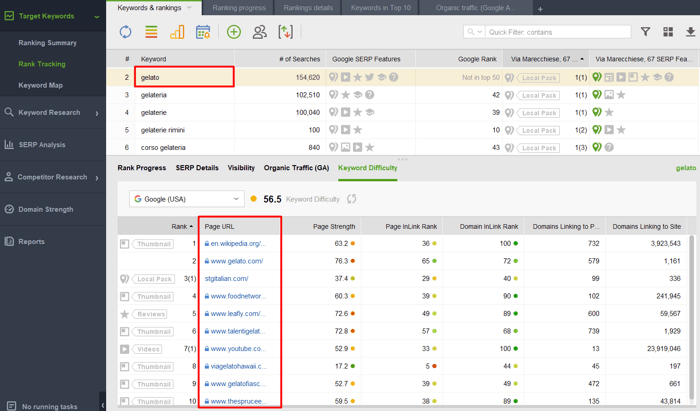
Task: Switch to the Rankings details tab
Action: (x=308, y=8)
